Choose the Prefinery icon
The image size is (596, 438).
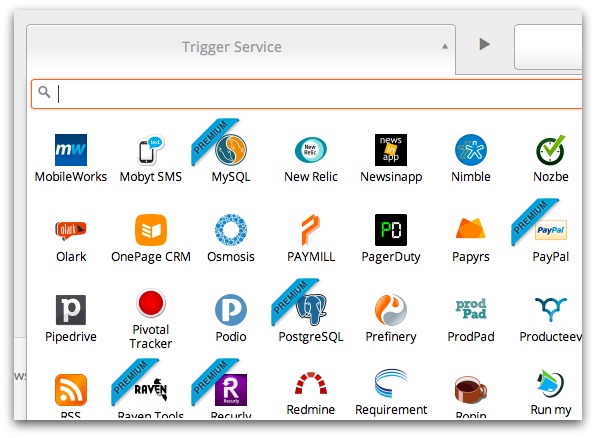pyautogui.click(x=391, y=310)
